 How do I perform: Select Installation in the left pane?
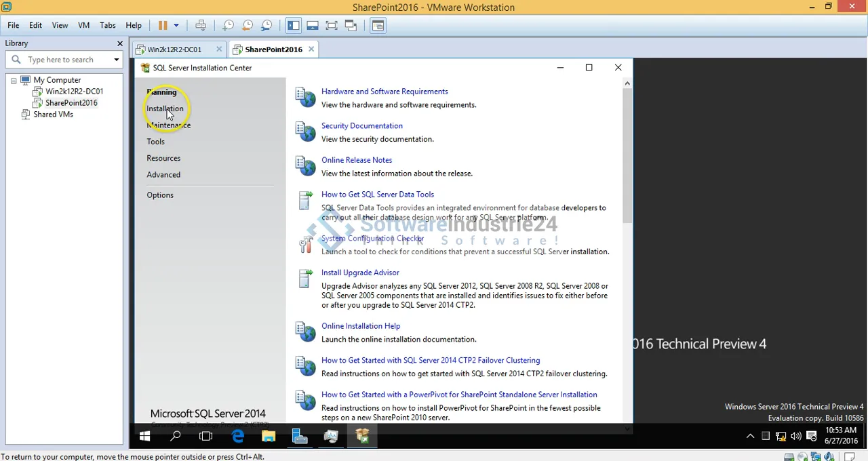point(165,108)
